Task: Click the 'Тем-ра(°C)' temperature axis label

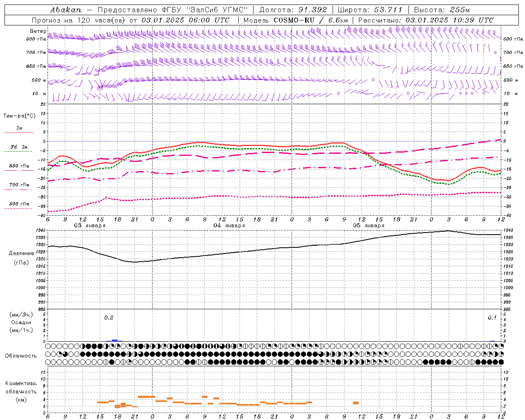Action: tap(19, 116)
